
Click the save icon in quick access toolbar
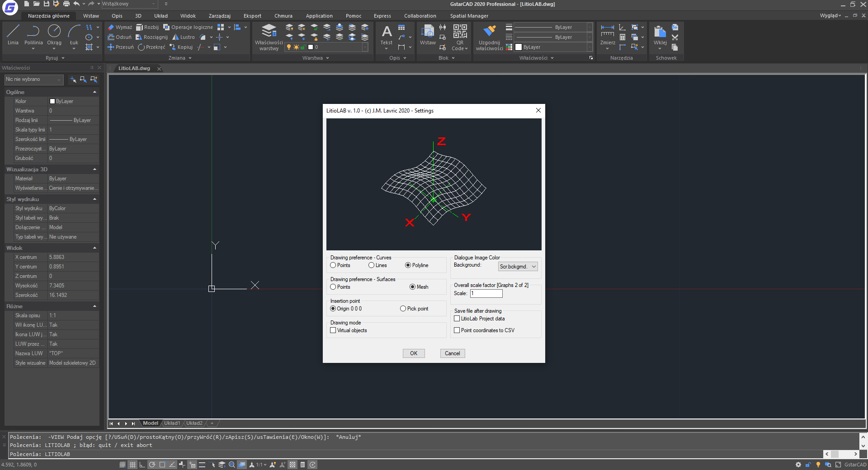(x=46, y=4)
